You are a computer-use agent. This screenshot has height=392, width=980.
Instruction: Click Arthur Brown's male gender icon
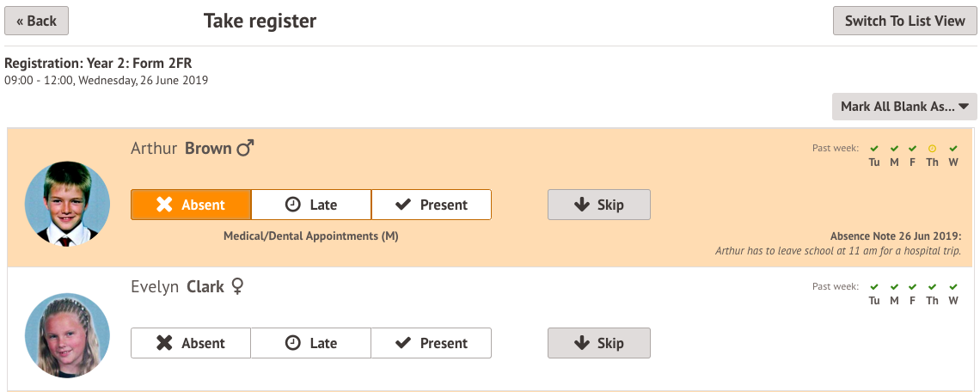(x=246, y=149)
